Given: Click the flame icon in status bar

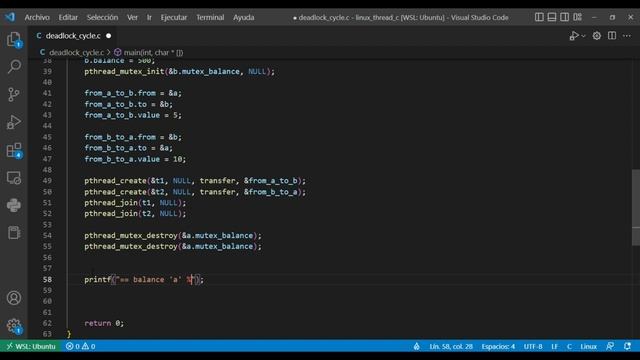Looking at the screenshot, I should tap(416, 347).
